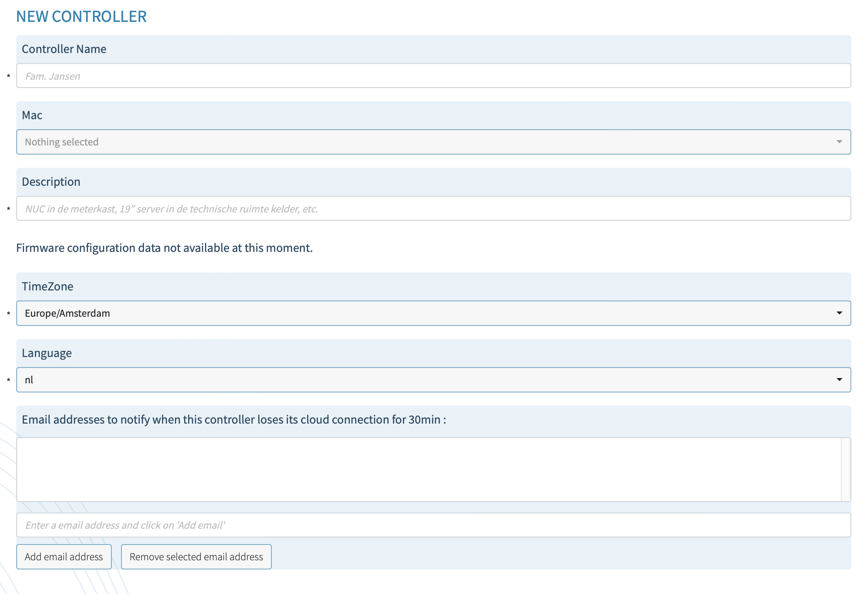Viewport: 868px width, 594px height.
Task: Click the TimeZone field label
Action: [47, 286]
